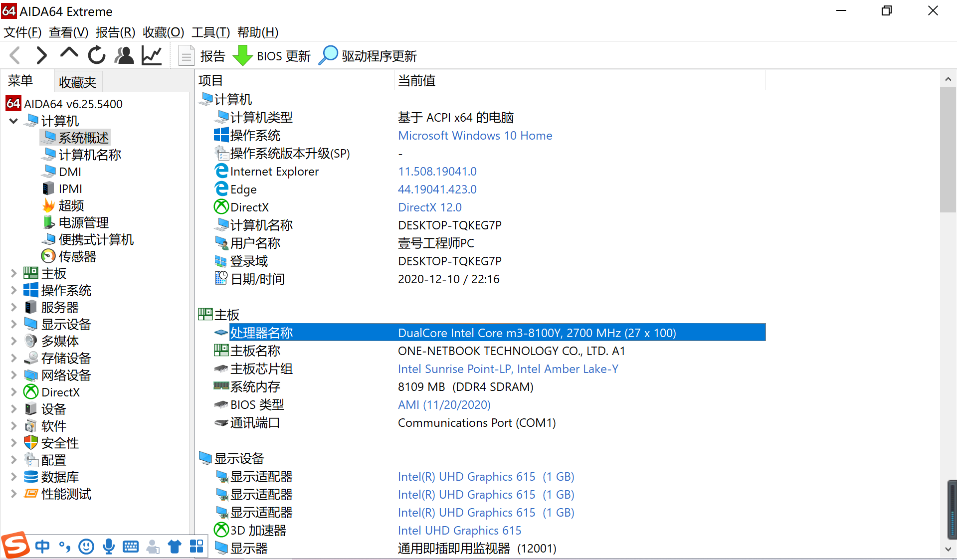
Task: Select the 用户名称 user name row
Action: (x=490, y=243)
